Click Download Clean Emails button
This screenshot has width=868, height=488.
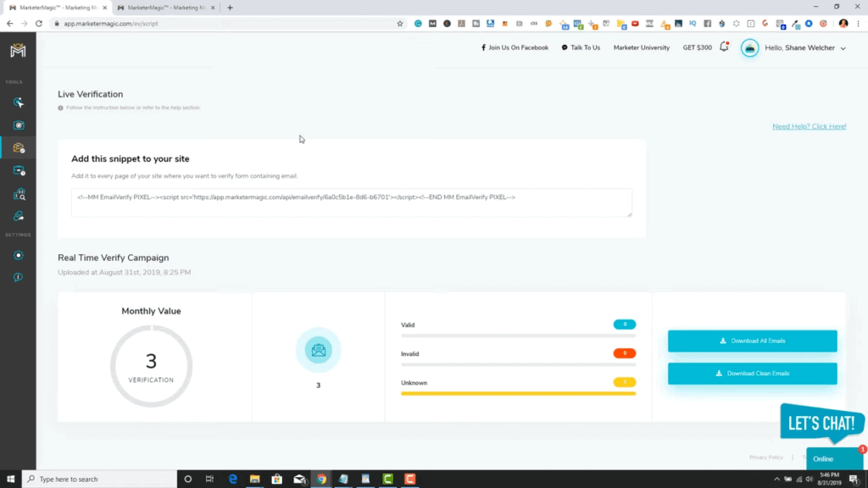point(753,374)
